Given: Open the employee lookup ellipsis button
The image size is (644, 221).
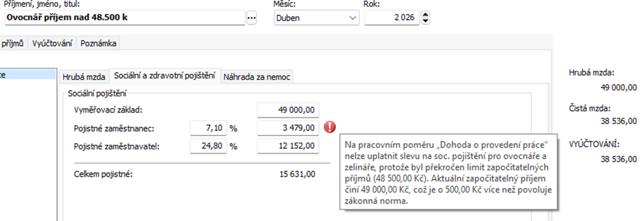Looking at the screenshot, I should pyautogui.click(x=252, y=18).
